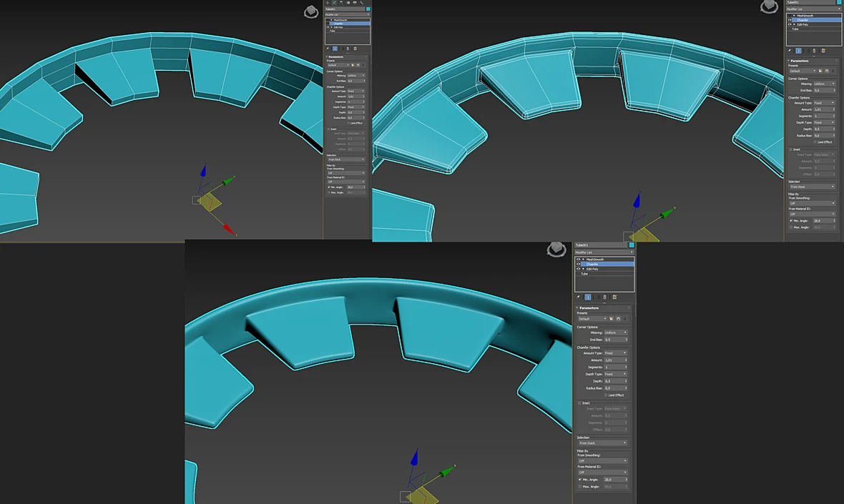Open the Modify tab in top-left command panel

coord(334,3)
